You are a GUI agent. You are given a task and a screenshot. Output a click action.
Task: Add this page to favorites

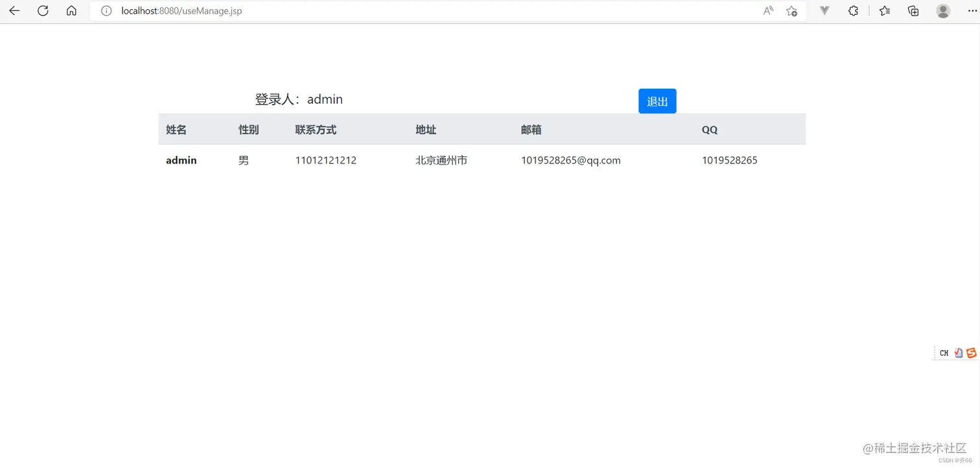pyautogui.click(x=791, y=11)
